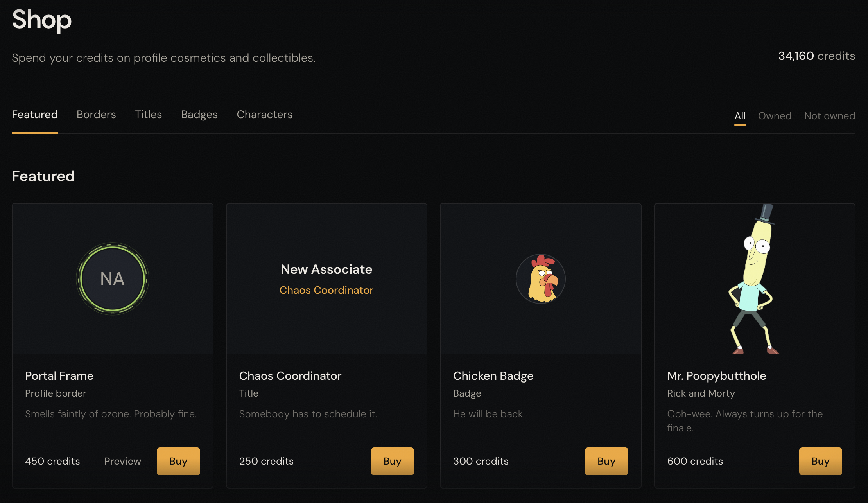The image size is (868, 503).
Task: Click the Chicken Badge item name
Action: [493, 376]
